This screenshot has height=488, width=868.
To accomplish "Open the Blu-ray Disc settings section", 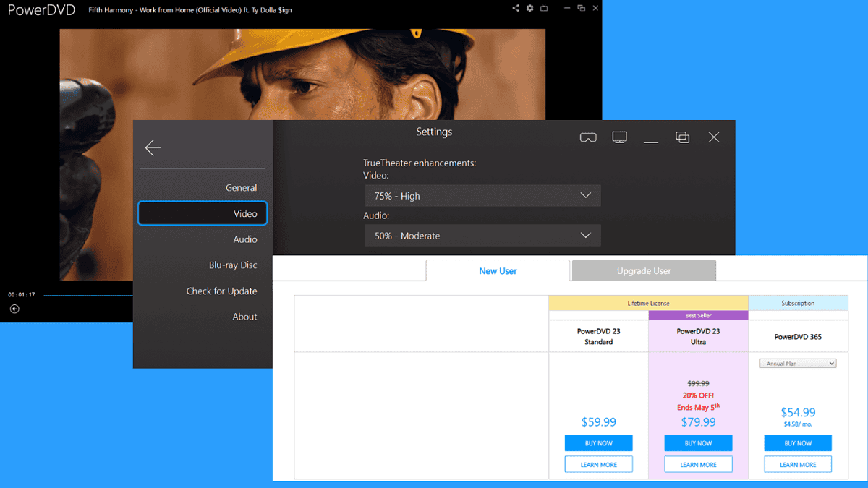I will (233, 265).
